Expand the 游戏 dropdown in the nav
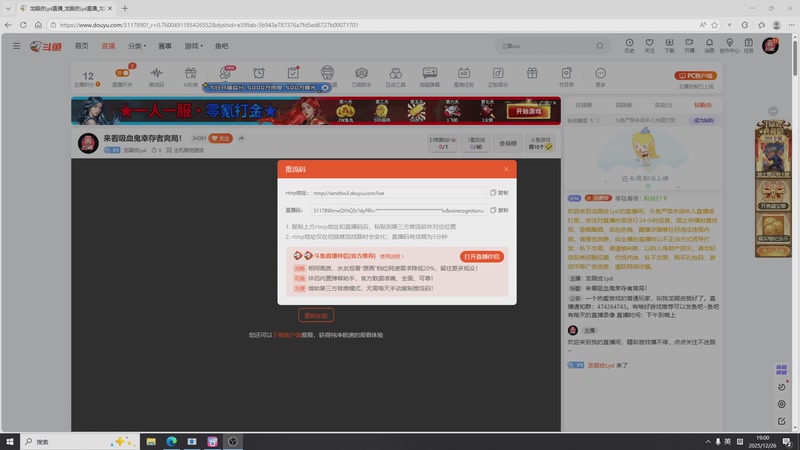The width and height of the screenshot is (800, 450). tap(193, 46)
